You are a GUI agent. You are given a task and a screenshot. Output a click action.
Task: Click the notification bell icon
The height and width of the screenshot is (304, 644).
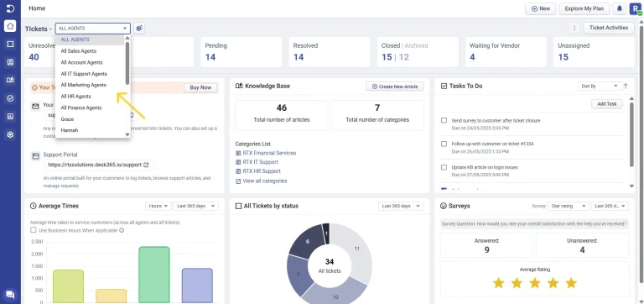coord(620,8)
